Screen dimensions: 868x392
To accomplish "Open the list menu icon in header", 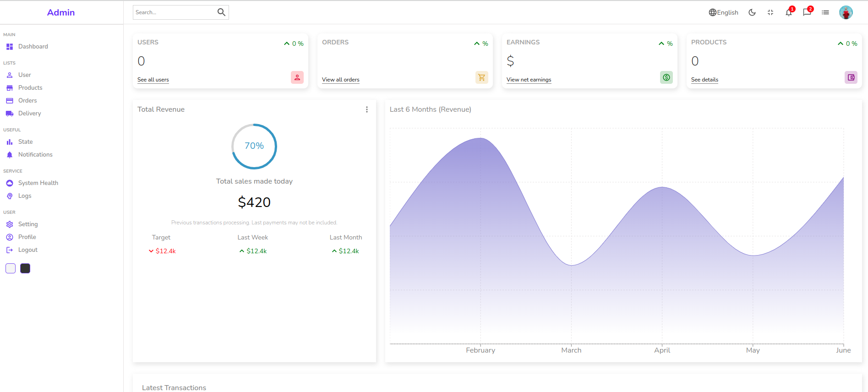I will (825, 12).
